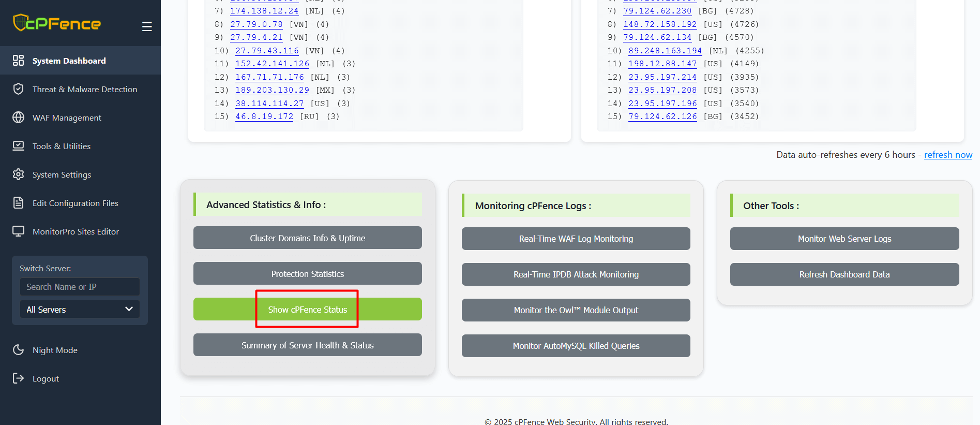The height and width of the screenshot is (425, 980).
Task: Open IP address 189.203.130.29 link
Action: [272, 90]
